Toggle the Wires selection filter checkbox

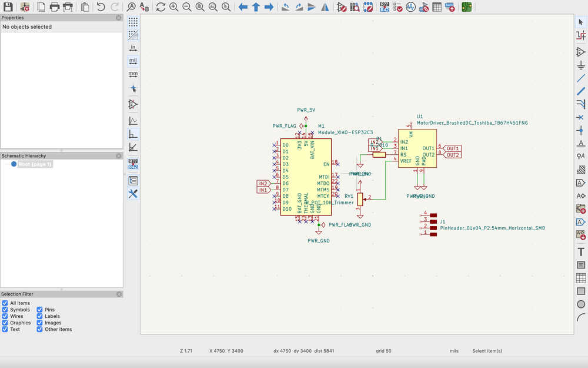pyautogui.click(x=5, y=316)
